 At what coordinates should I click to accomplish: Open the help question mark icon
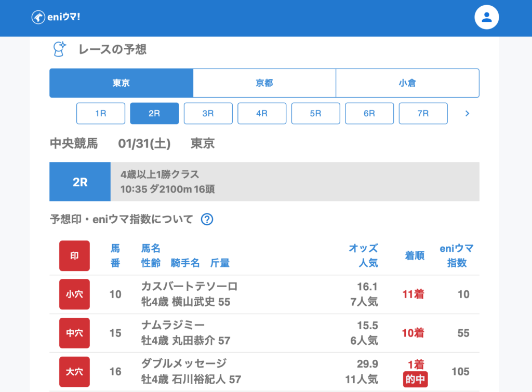click(207, 219)
